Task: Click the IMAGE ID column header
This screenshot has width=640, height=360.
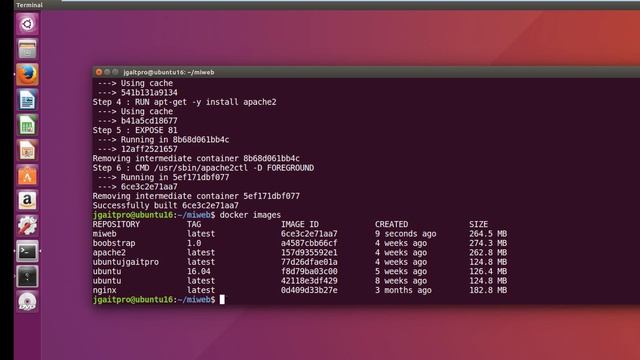Action: coord(300,224)
